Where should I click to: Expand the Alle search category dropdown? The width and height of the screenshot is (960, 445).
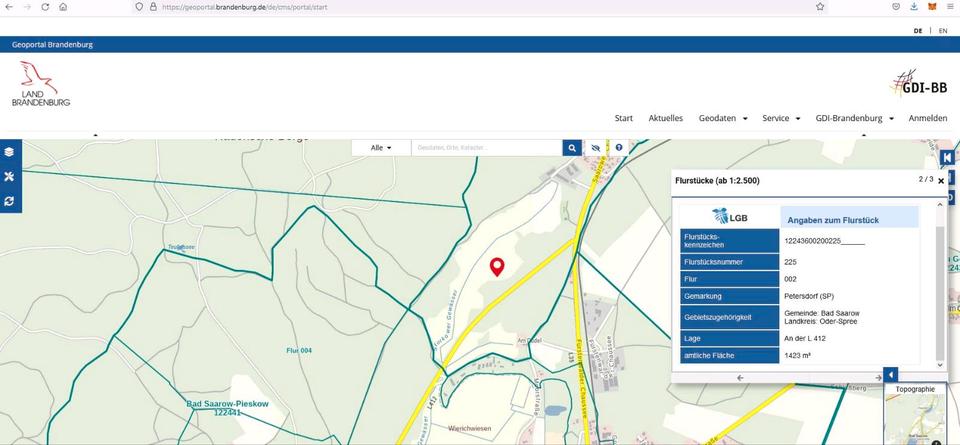click(381, 148)
